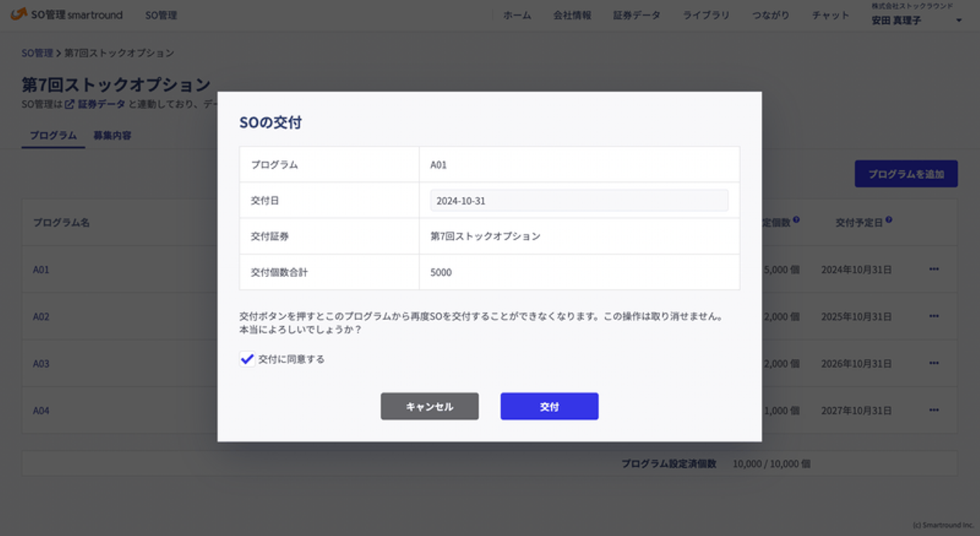Viewport: 980px width, 536px height.
Task: Open the ライブラリ menu item
Action: (706, 15)
